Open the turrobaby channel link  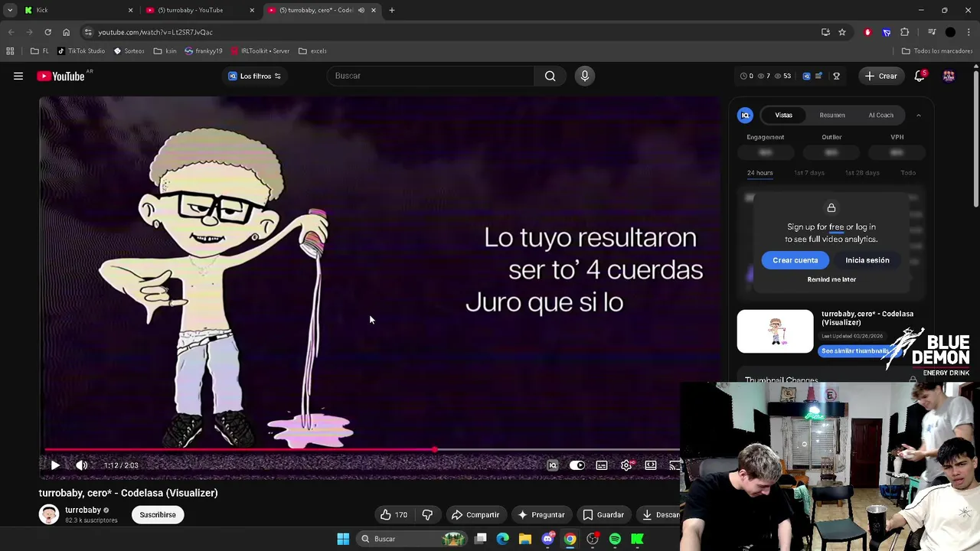(83, 510)
